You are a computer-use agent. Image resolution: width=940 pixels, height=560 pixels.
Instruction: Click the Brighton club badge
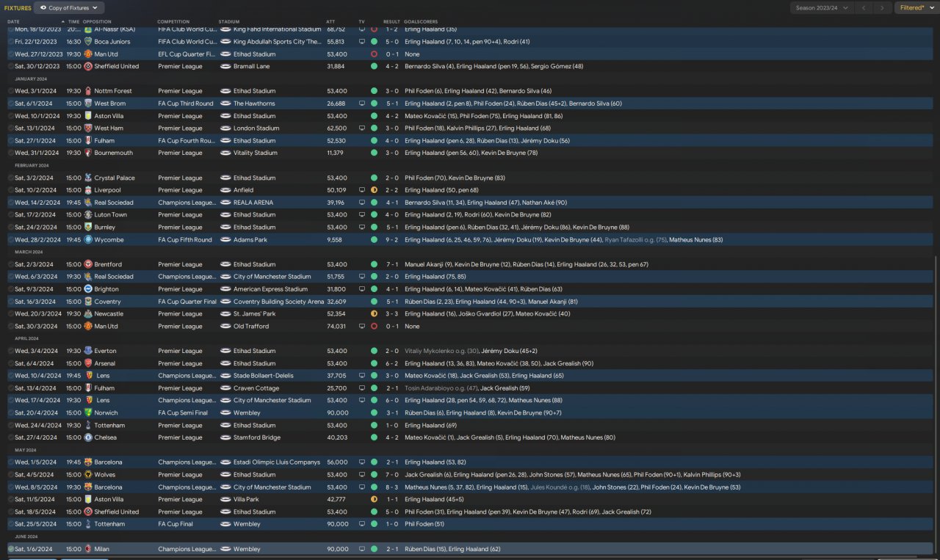pos(88,289)
